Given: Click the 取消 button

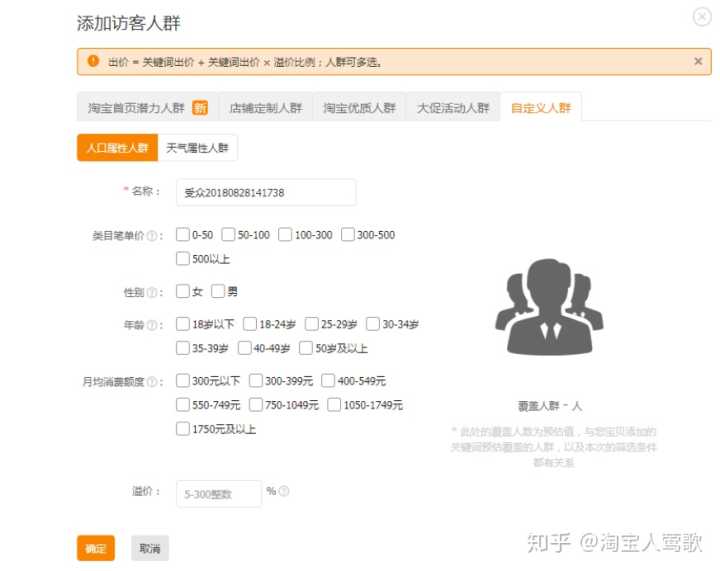Looking at the screenshot, I should point(150,548).
